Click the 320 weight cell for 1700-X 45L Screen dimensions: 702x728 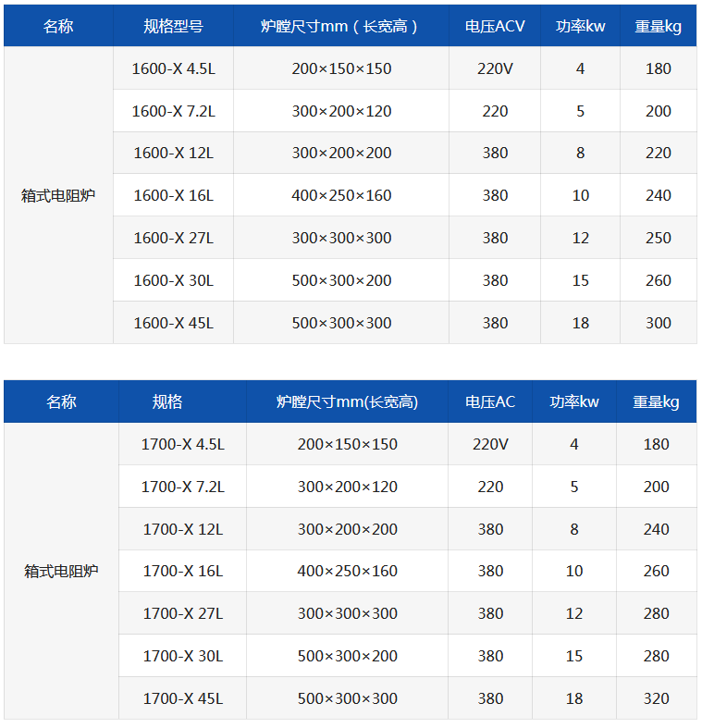[656, 698]
